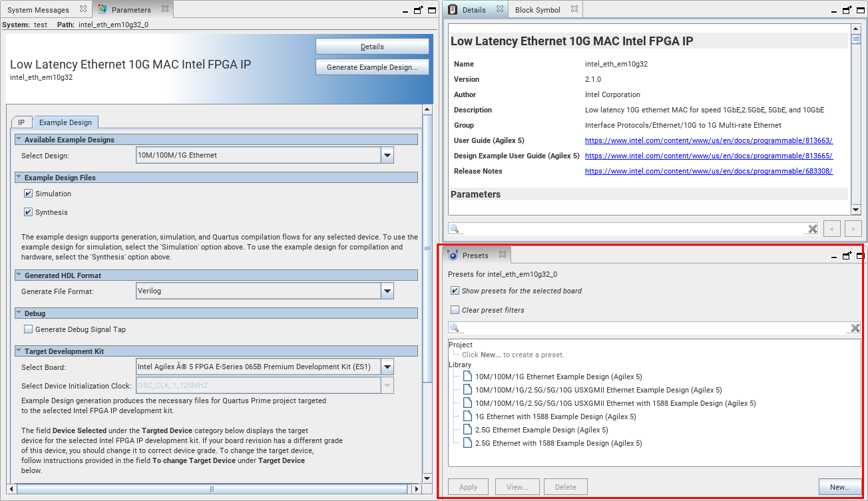Select 2.5G Ethernet with 1588 Example Design preset
Image resolution: width=868 pixels, height=501 pixels.
(558, 443)
